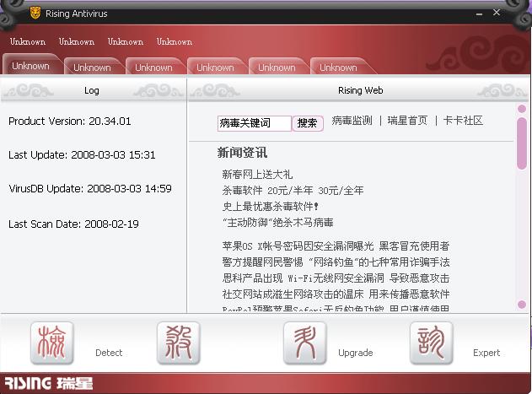The width and height of the screenshot is (532, 394).
Task: Click the Last Update: 2008-03-03 15:31 text
Action: pyautogui.click(x=82, y=155)
